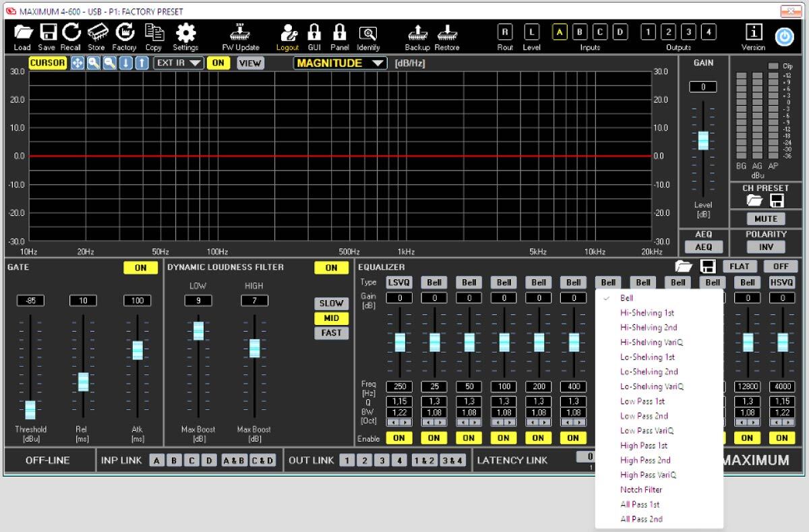Open the Version info icon
The height and width of the screenshot is (532, 809).
[x=753, y=33]
